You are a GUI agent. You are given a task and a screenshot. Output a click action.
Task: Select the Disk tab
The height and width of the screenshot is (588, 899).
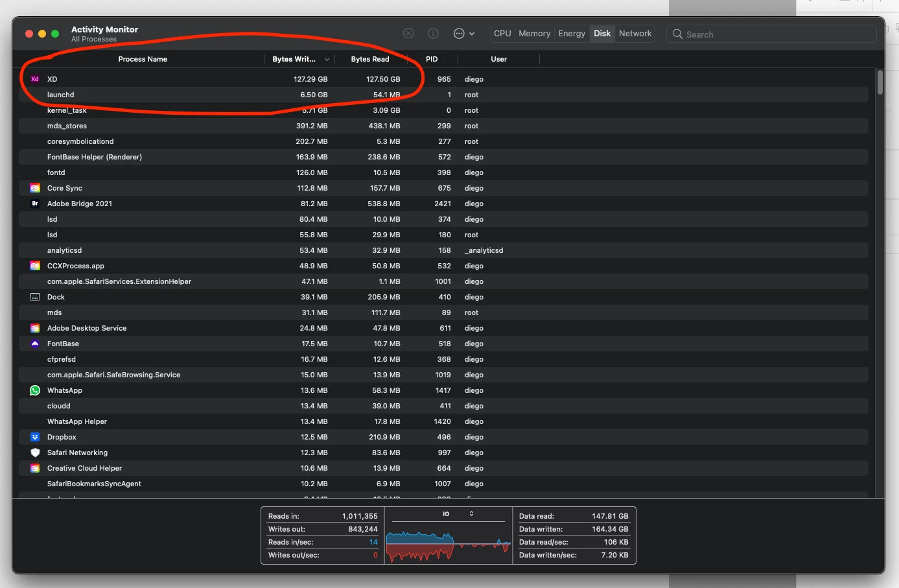602,33
